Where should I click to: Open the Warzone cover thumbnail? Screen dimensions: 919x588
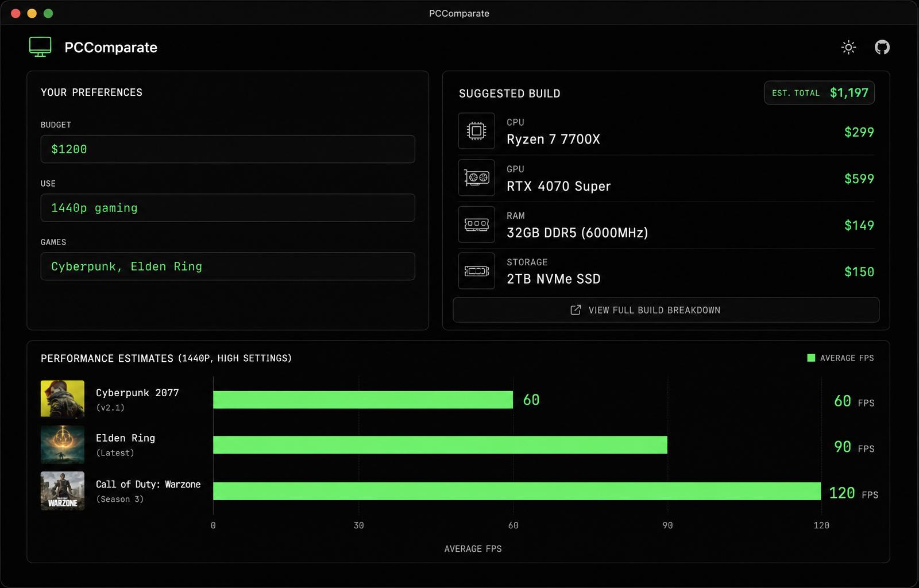coord(63,491)
